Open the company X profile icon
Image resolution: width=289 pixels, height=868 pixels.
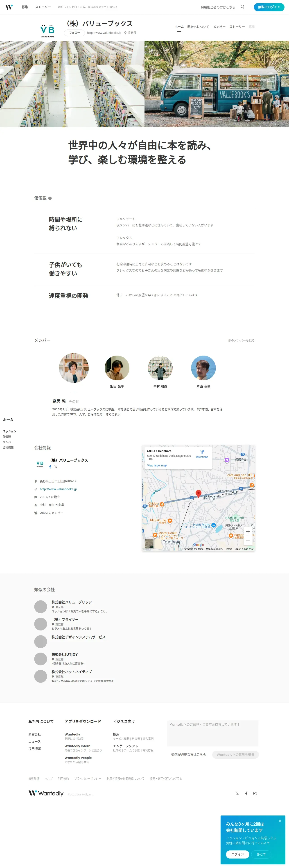[56, 467]
